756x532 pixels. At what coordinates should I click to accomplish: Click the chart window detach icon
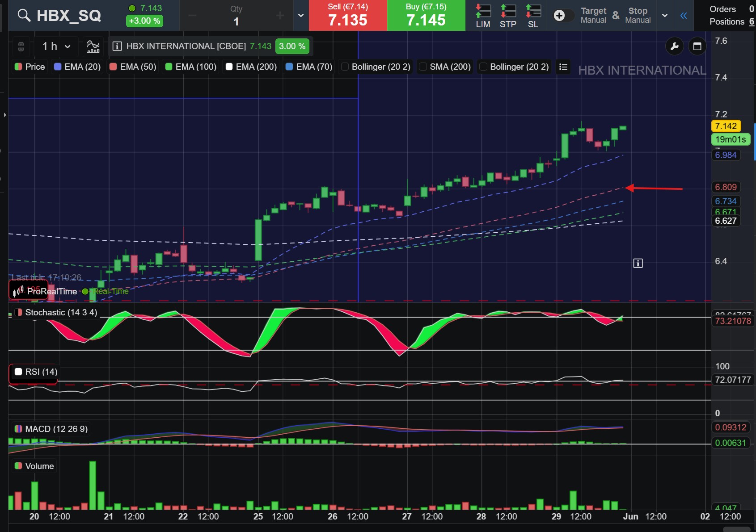click(697, 46)
